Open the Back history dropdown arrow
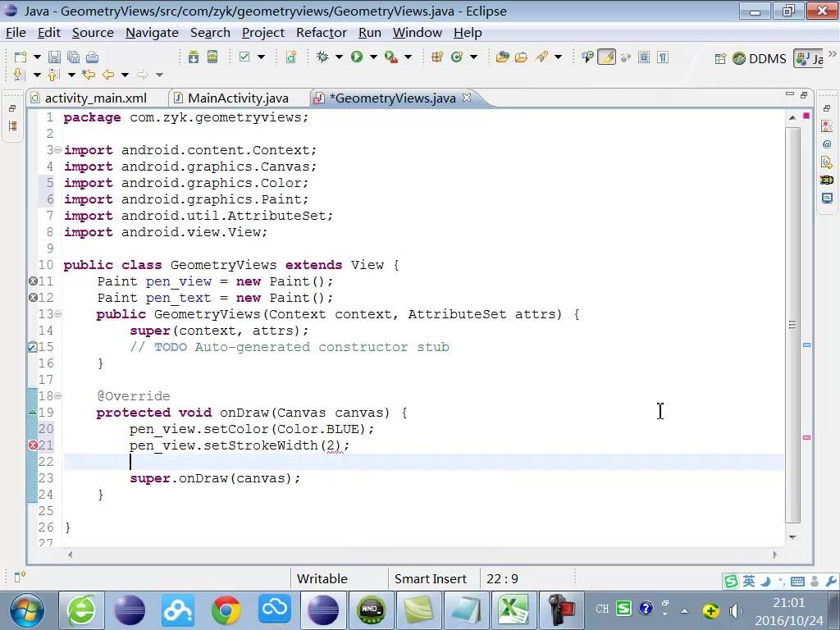The image size is (840, 630). coord(125,75)
